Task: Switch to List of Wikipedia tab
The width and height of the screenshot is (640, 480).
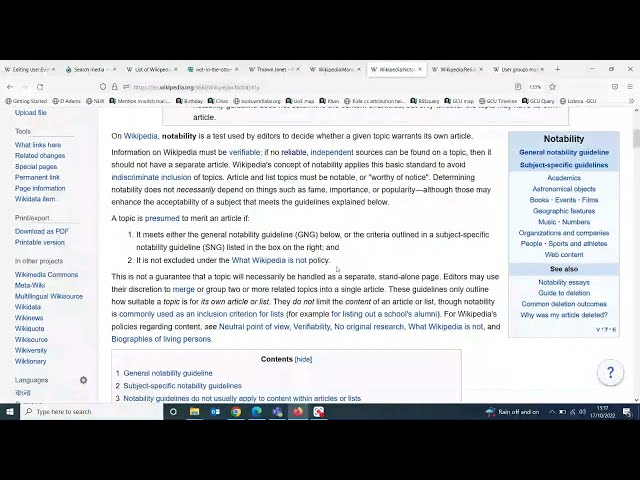Action: (x=151, y=69)
